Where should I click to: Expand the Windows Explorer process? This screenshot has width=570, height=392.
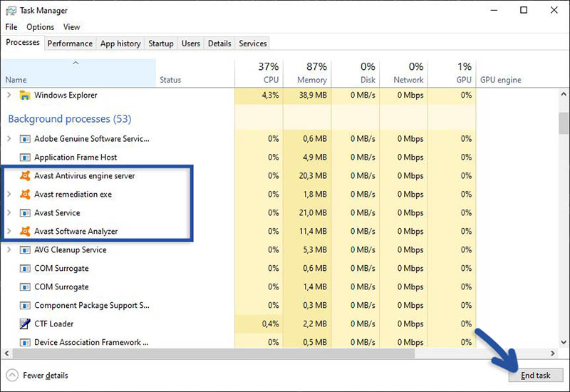9,96
